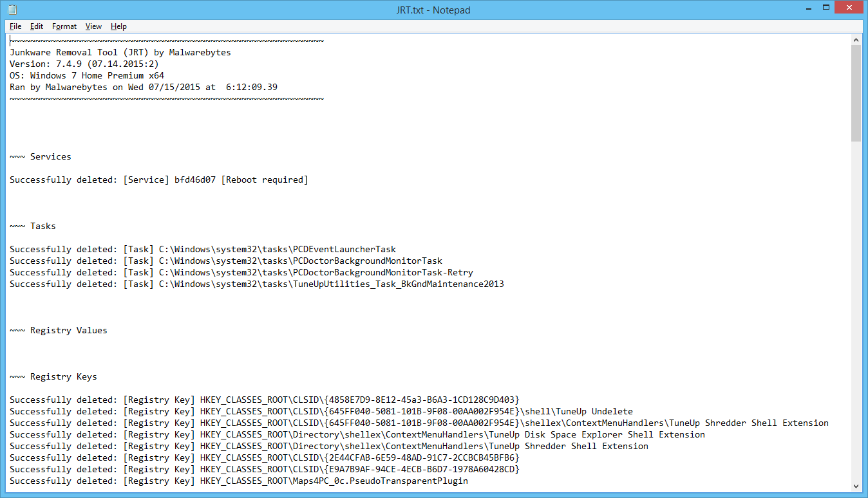Click the scroll up arrow
Viewport: 868px width, 498px height.
coord(856,40)
